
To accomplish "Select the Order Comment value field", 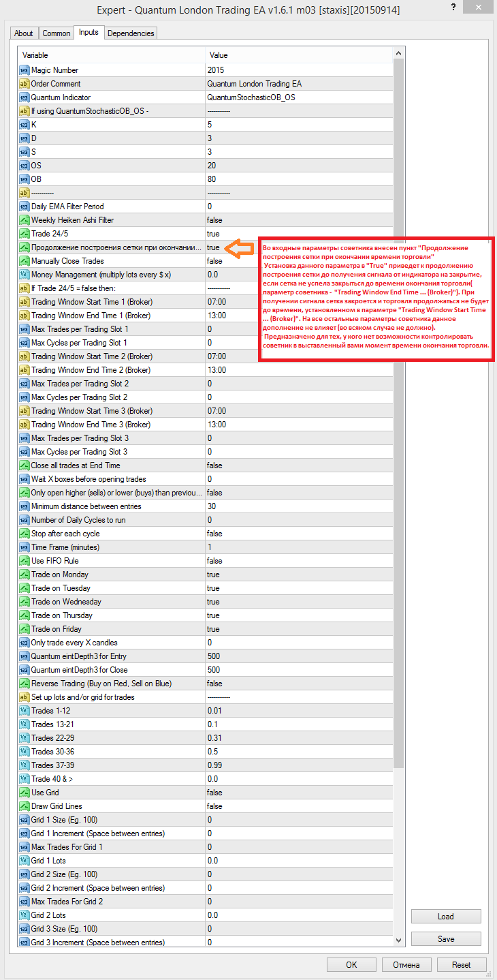I will pyautogui.click(x=300, y=84).
